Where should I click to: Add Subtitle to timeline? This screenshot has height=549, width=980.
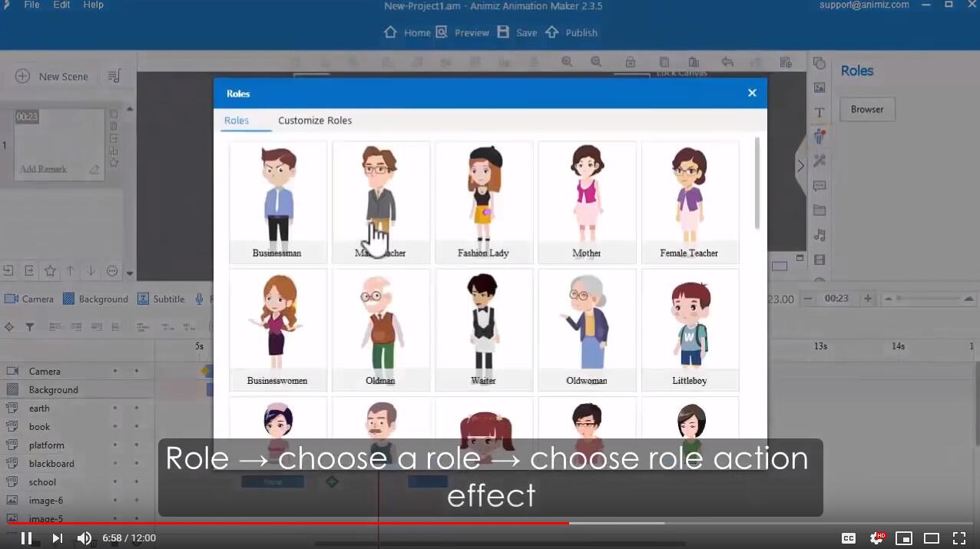161,299
